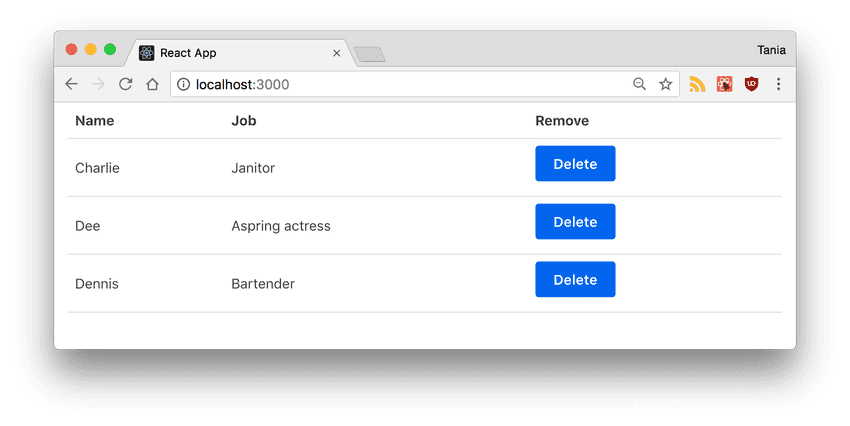The image size is (850, 426).
Task: Maximize the window with green button
Action: [x=110, y=49]
